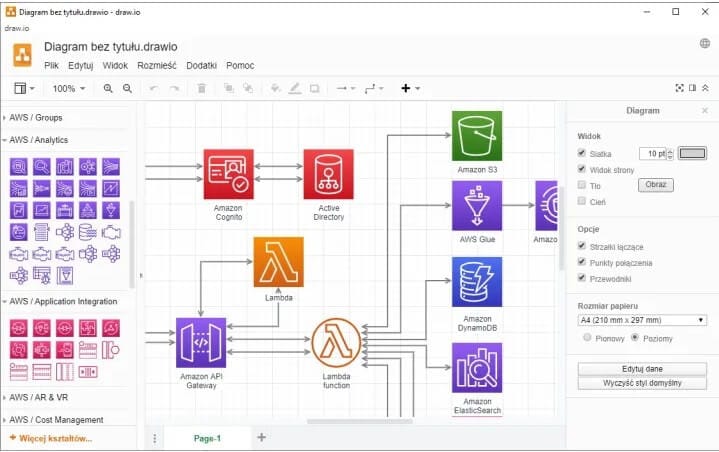Viewport: 719px width, 452px height.
Task: Add a new page with plus button
Action: click(x=261, y=437)
